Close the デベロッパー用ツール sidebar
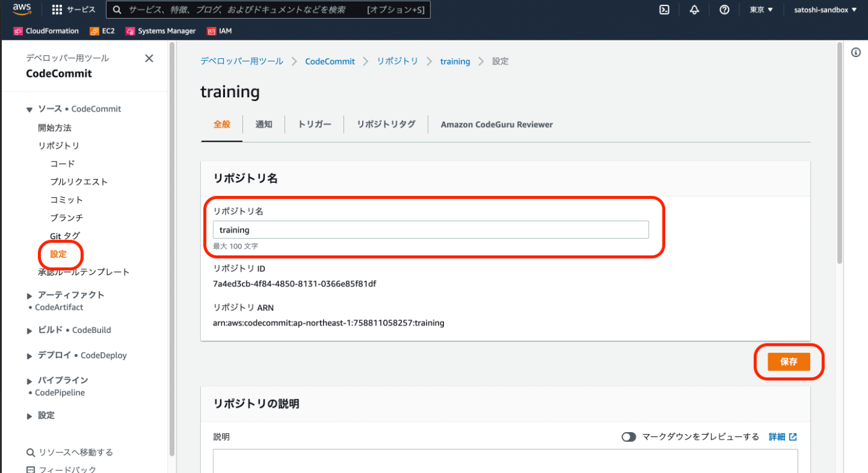The height and width of the screenshot is (473, 868). pos(149,58)
